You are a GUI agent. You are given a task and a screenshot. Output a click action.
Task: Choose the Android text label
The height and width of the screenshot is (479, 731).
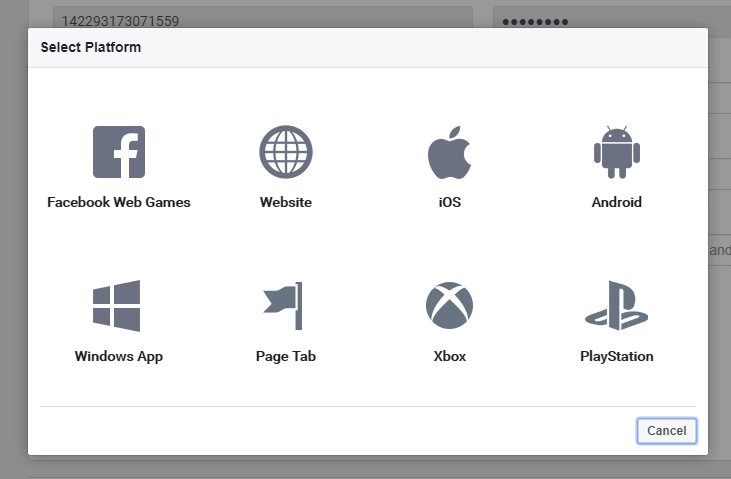click(x=616, y=202)
